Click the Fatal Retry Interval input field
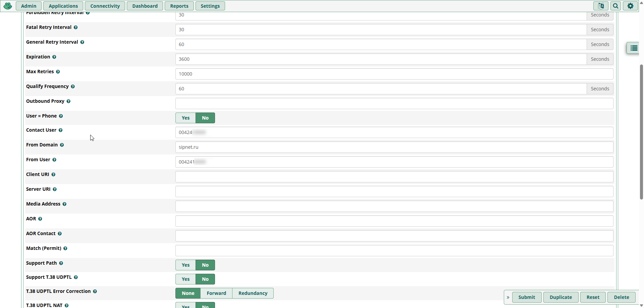The height and width of the screenshot is (308, 644). [x=381, y=30]
